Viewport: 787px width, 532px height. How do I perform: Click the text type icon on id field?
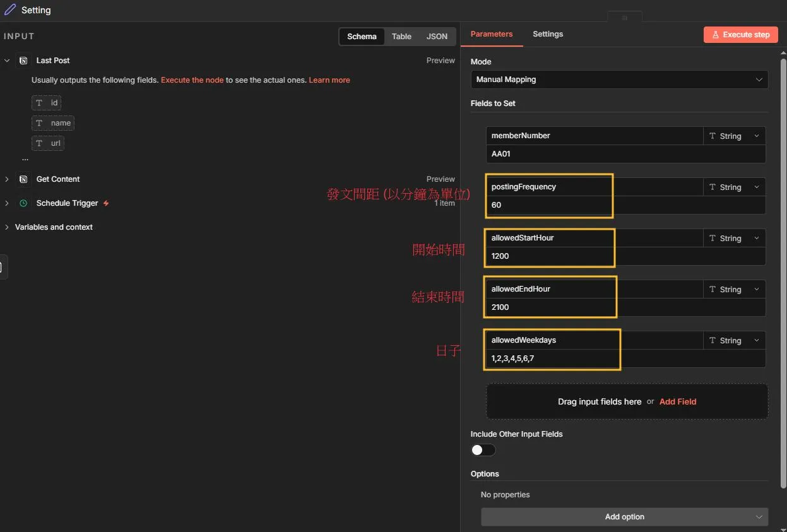(39, 103)
